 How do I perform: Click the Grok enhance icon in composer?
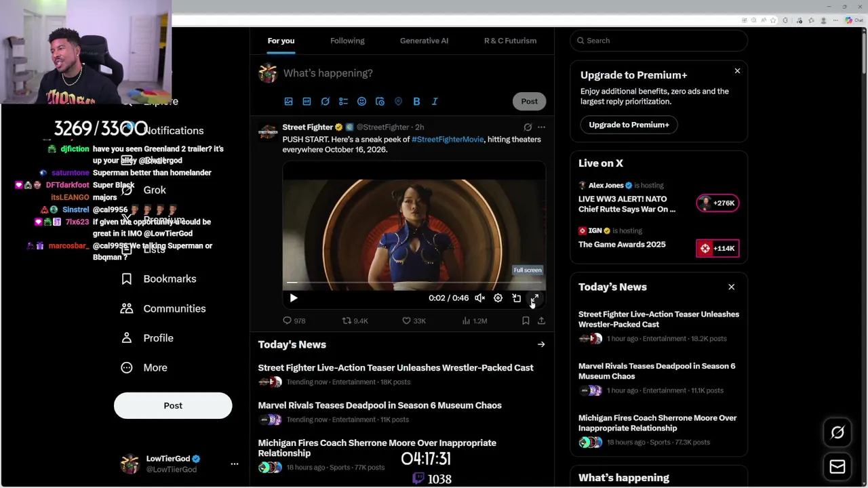pyautogui.click(x=325, y=102)
